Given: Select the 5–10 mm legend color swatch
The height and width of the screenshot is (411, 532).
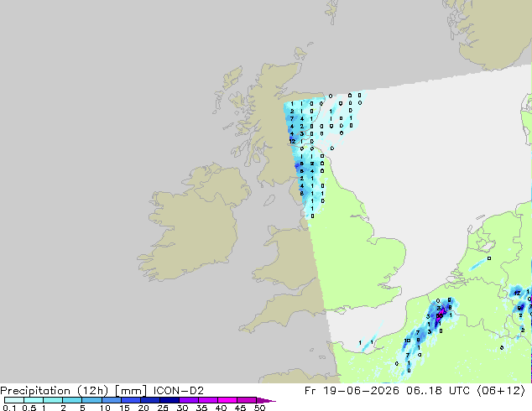Looking at the screenshot, I should click(91, 400).
